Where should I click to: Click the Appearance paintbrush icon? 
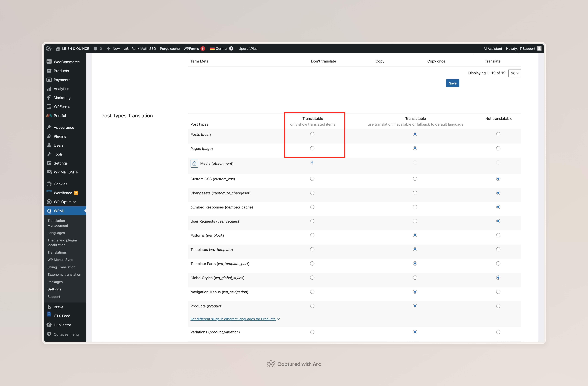pyautogui.click(x=49, y=127)
